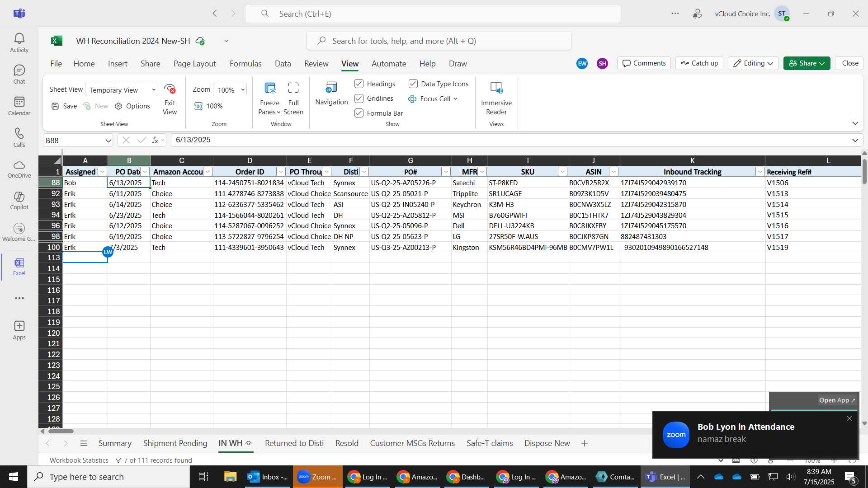Save the current sheet view
This screenshot has height=488, width=868.
64,106
